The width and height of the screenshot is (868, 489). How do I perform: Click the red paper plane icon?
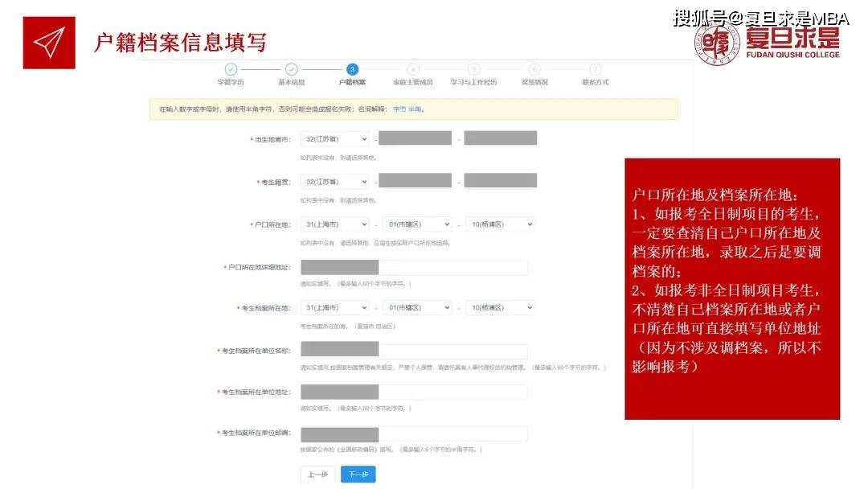[49, 43]
